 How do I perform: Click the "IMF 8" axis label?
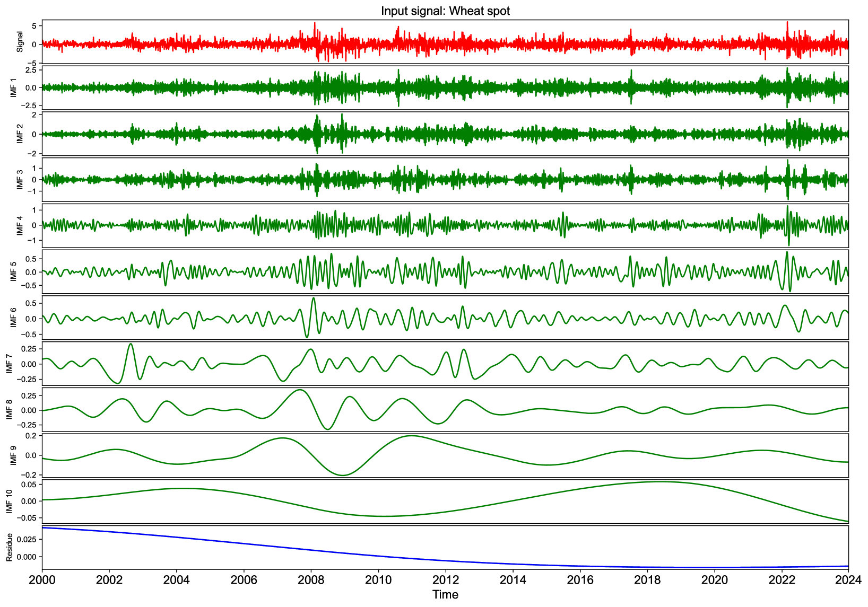pyautogui.click(x=10, y=409)
